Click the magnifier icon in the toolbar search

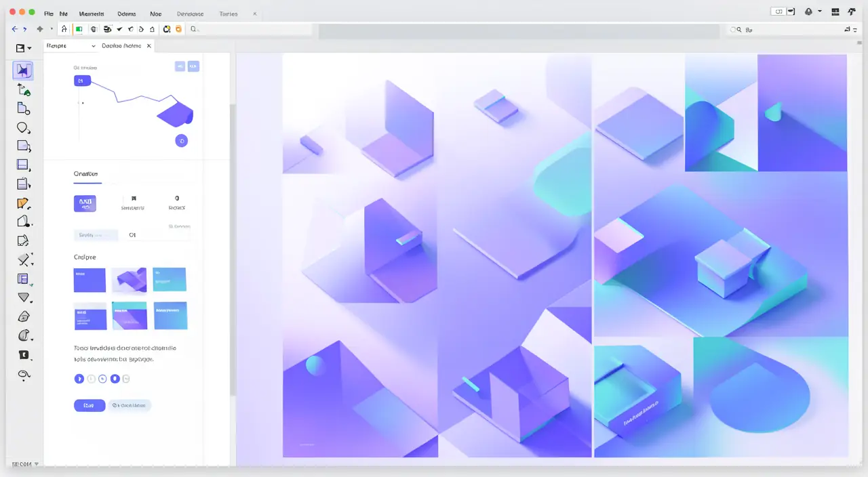click(193, 29)
